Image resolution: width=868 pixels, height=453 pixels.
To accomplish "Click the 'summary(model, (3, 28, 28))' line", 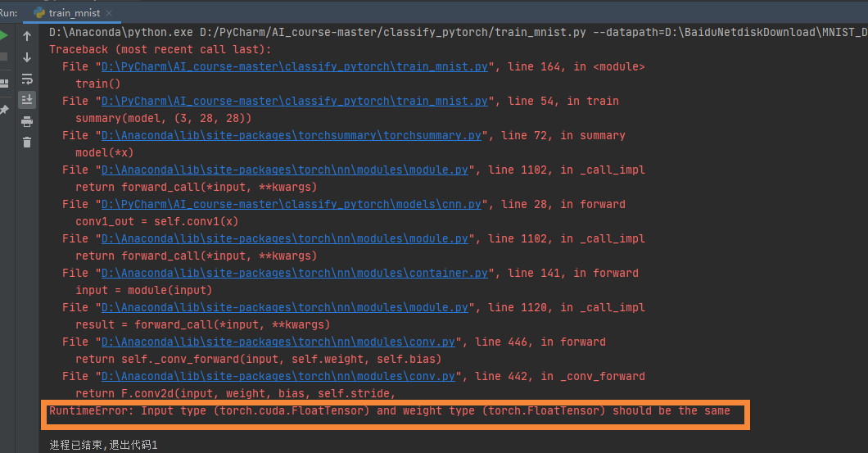I will point(163,118).
